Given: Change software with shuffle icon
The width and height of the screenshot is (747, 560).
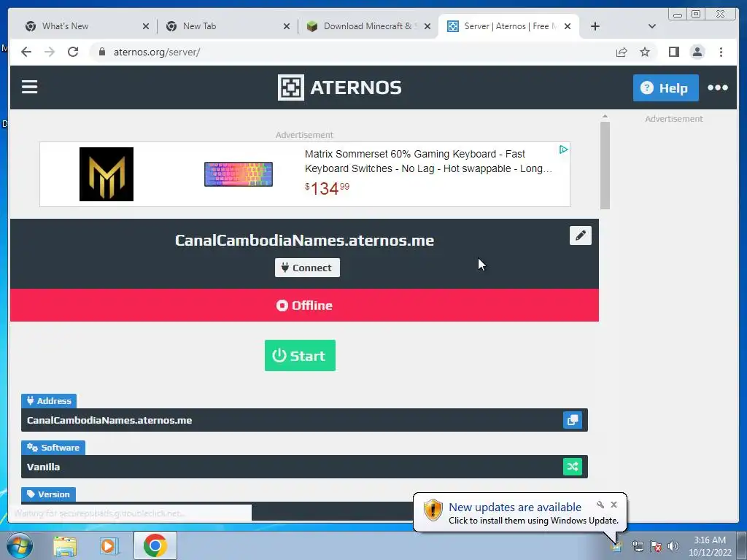Looking at the screenshot, I should click(x=572, y=467).
